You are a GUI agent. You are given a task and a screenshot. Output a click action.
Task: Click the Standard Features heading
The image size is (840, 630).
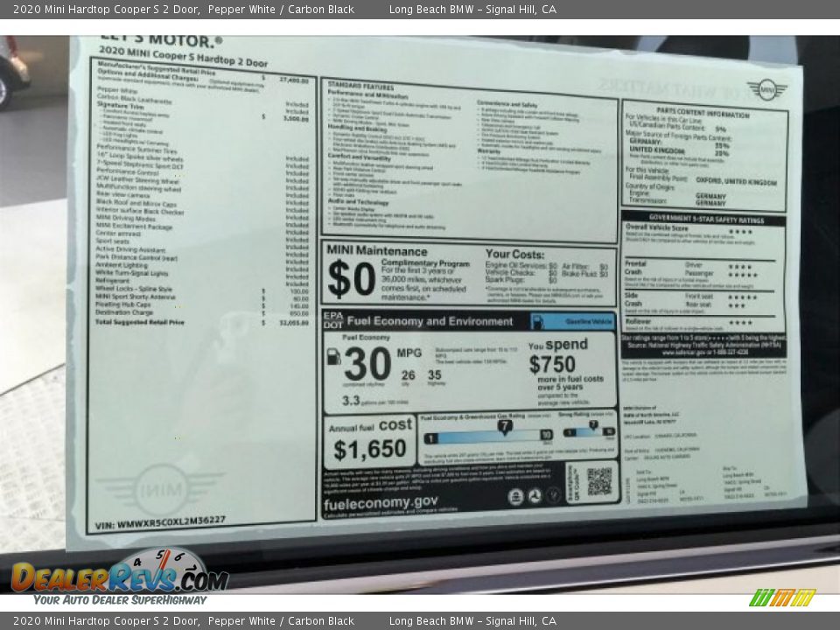coord(360,86)
